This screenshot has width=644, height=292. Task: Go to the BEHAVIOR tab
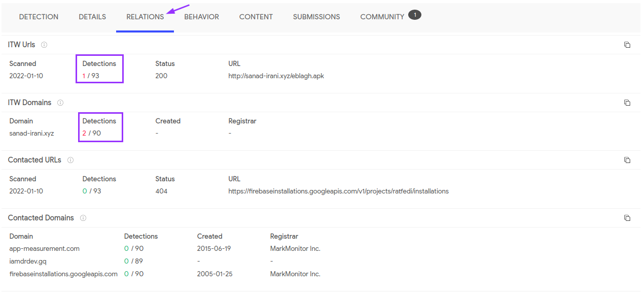point(201,17)
